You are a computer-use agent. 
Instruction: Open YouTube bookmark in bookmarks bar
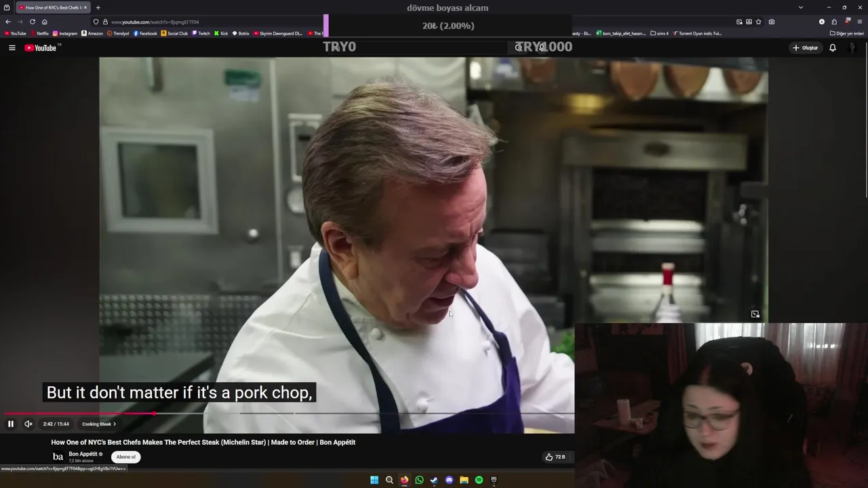click(x=15, y=33)
